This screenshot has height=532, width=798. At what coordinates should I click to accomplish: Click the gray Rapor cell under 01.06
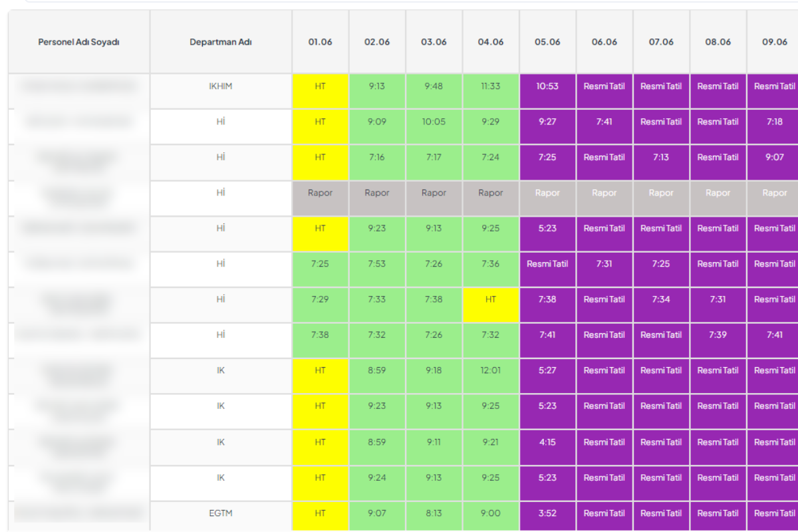(x=320, y=193)
